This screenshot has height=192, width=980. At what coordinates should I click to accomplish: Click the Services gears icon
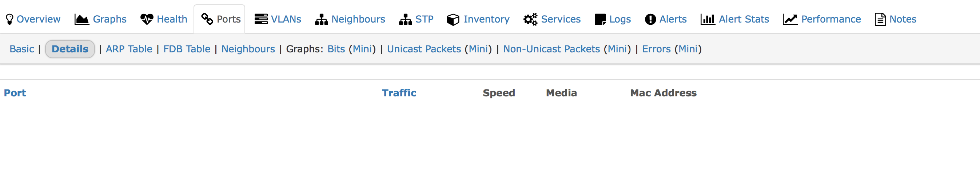(x=530, y=19)
